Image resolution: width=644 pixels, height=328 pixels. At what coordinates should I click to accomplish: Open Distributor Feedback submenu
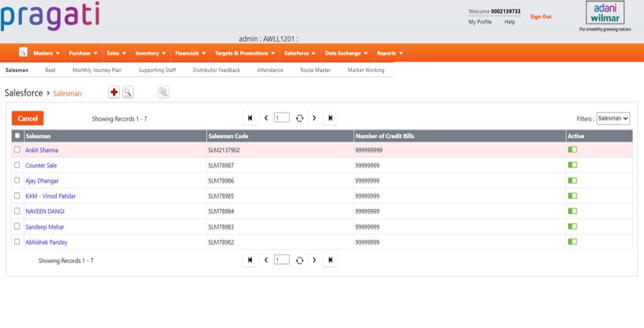[217, 70]
